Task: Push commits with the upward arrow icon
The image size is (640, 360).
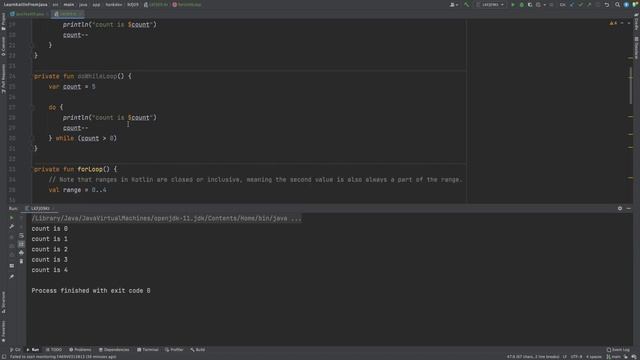Action: [589, 5]
